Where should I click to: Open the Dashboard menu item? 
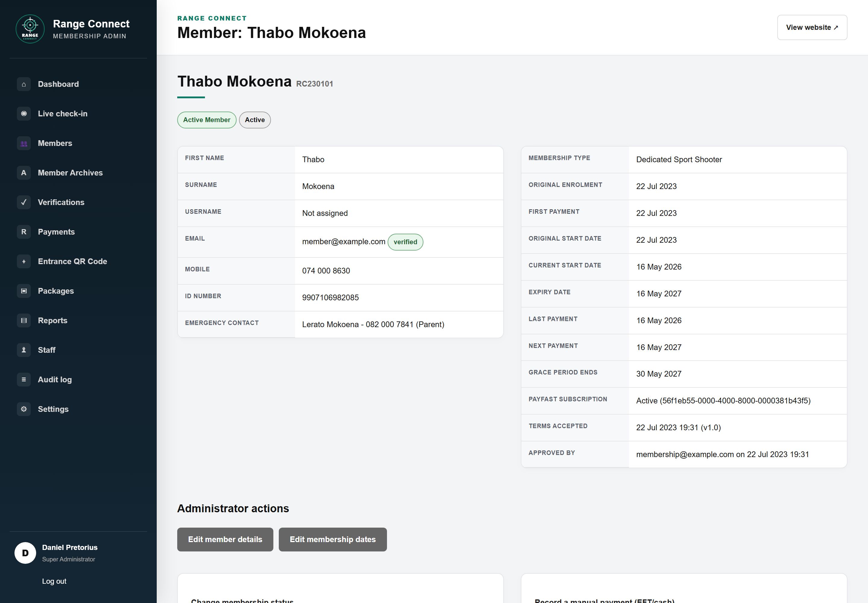click(58, 84)
